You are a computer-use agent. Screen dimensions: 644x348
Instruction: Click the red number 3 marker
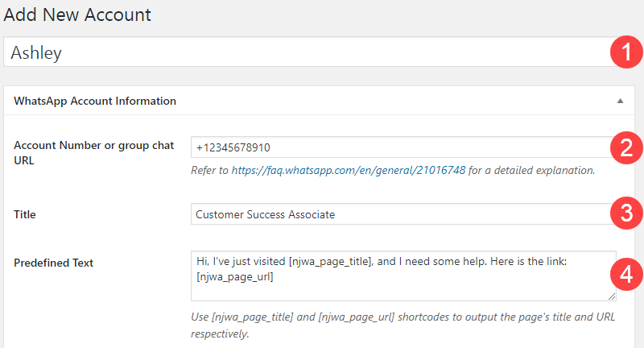point(626,213)
